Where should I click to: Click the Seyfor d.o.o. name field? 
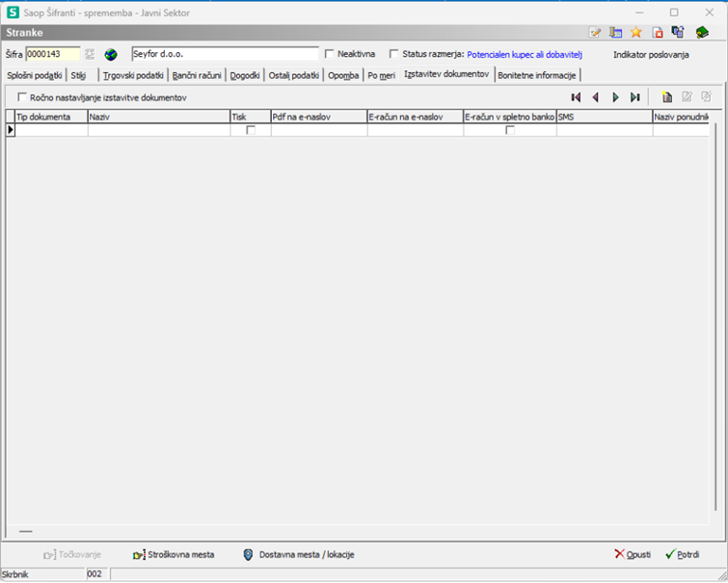coord(226,54)
